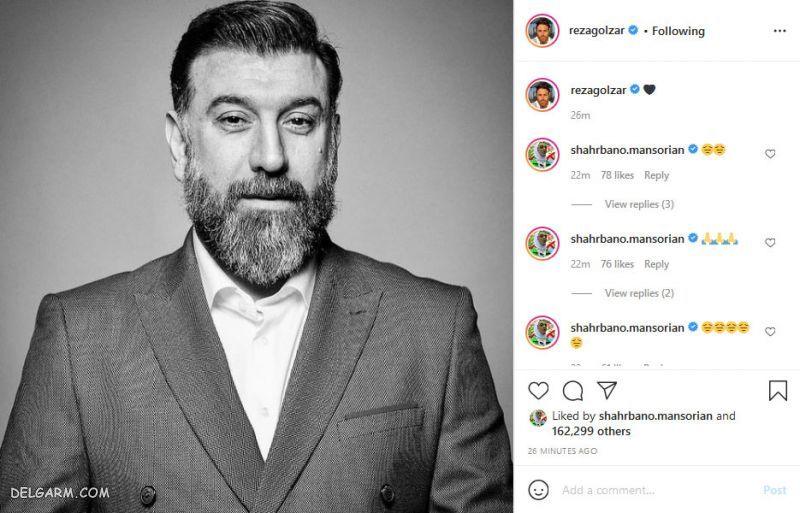Reply to the second comment
This screenshot has height=513, width=800.
[x=656, y=264]
